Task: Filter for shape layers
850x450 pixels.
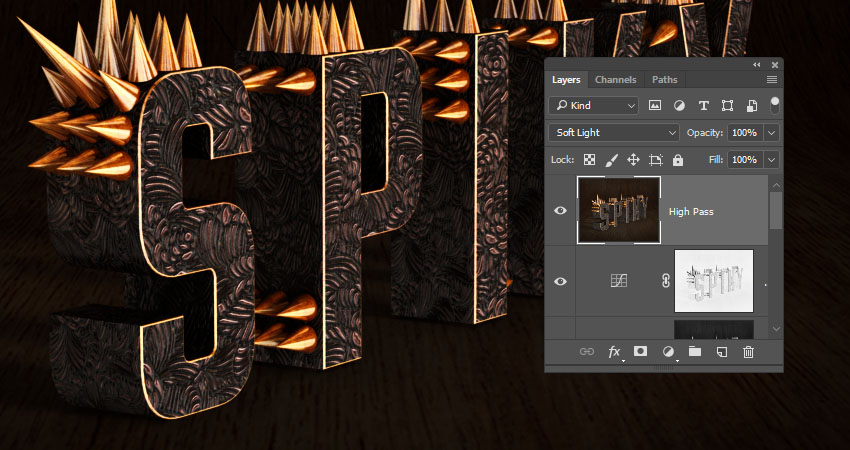Action: tap(727, 106)
